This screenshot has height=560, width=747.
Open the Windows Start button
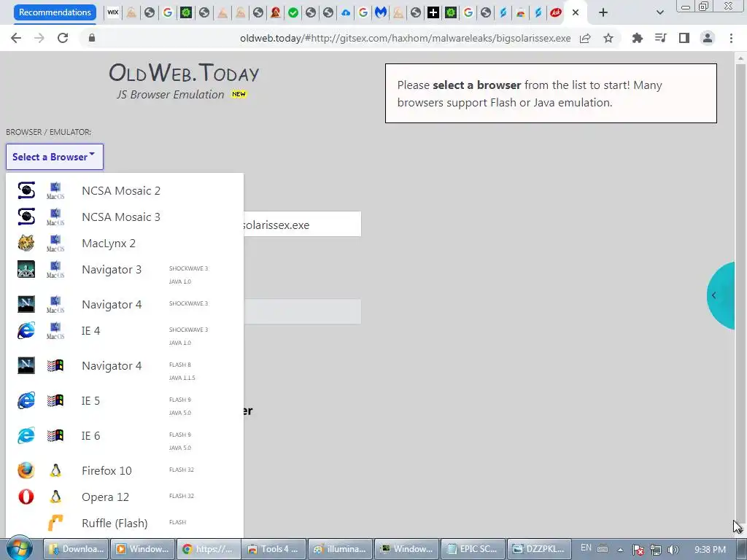pyautogui.click(x=19, y=549)
